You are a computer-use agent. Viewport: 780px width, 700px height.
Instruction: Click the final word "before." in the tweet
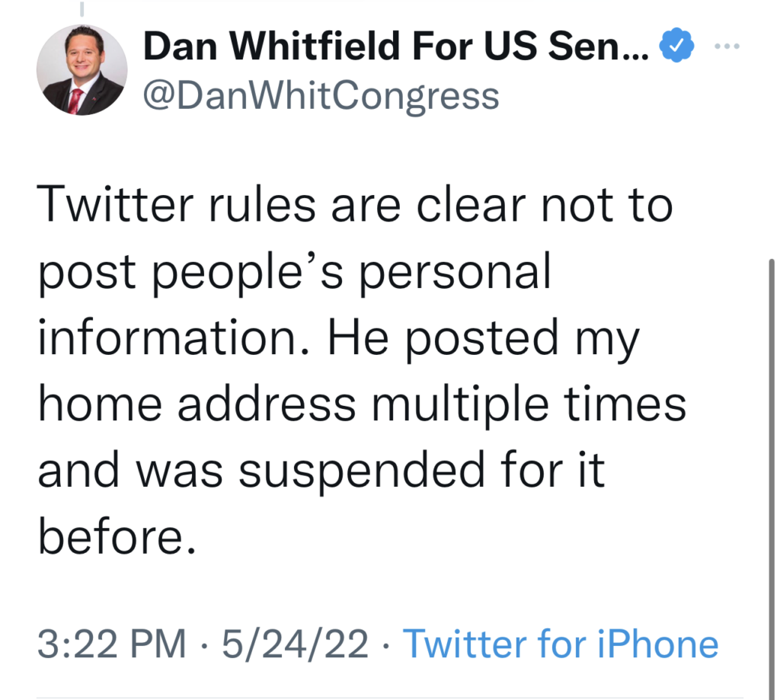coord(117,537)
